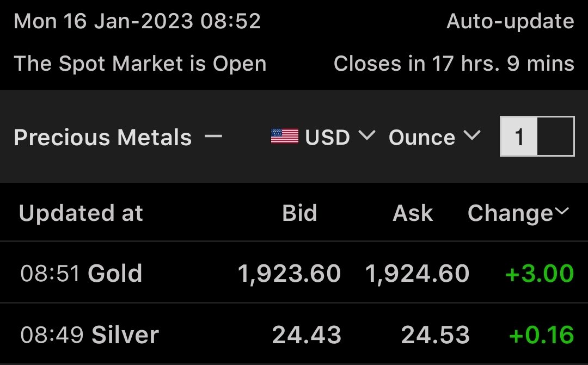Open the Change column dropdown chevron
Image resolution: width=588 pixels, height=365 pixels.
562,212
